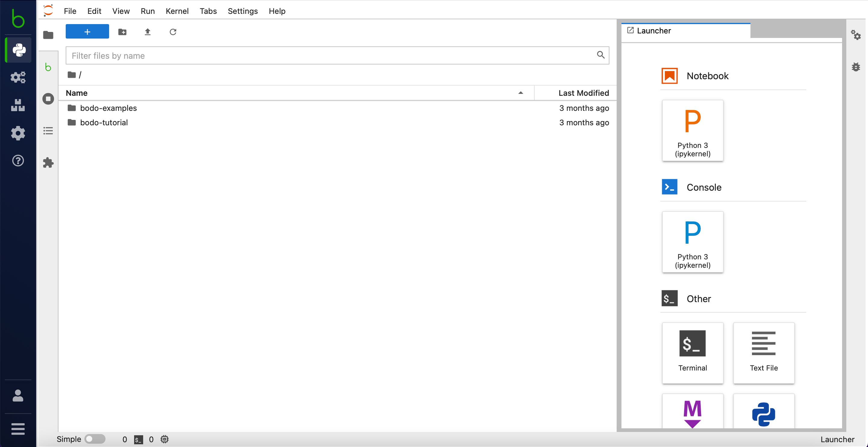The image size is (868, 447).
Task: Open the running kernels and terminals panel
Action: click(48, 99)
